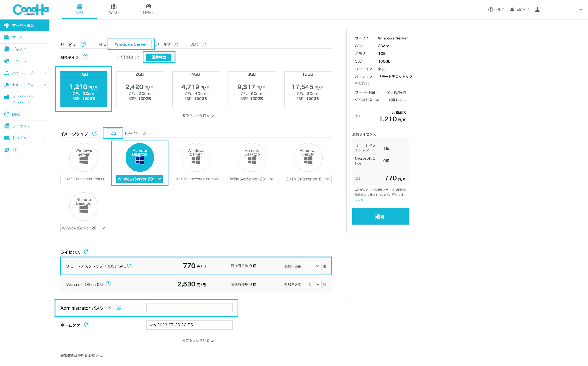588x366 pixels.
Task: Select the VPS割引きっぷ pricing type
Action: click(x=128, y=57)
